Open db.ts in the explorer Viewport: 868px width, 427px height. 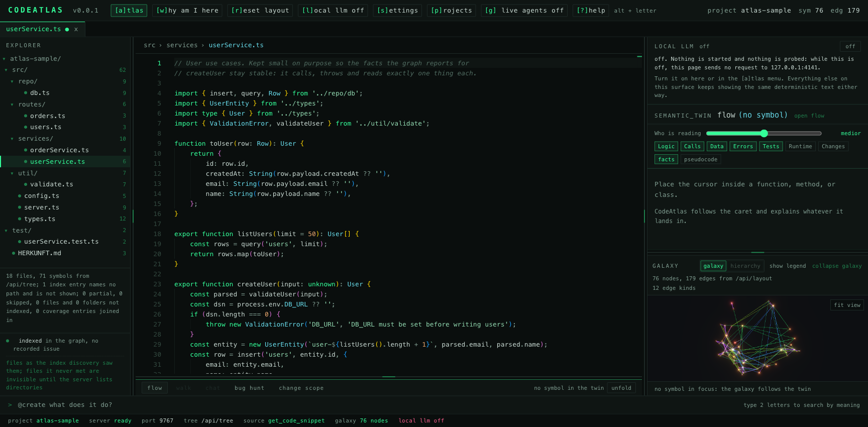pos(65,93)
